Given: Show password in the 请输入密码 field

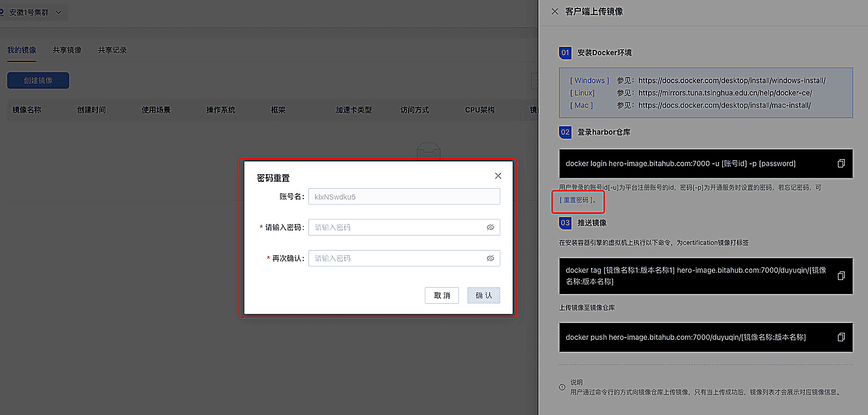Looking at the screenshot, I should pyautogui.click(x=490, y=227).
